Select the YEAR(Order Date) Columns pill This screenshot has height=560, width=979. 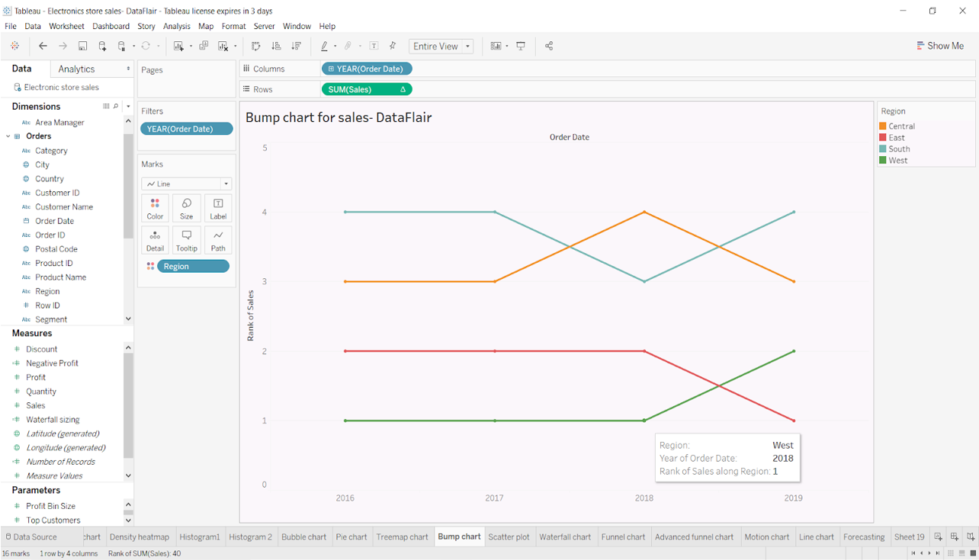click(x=367, y=69)
